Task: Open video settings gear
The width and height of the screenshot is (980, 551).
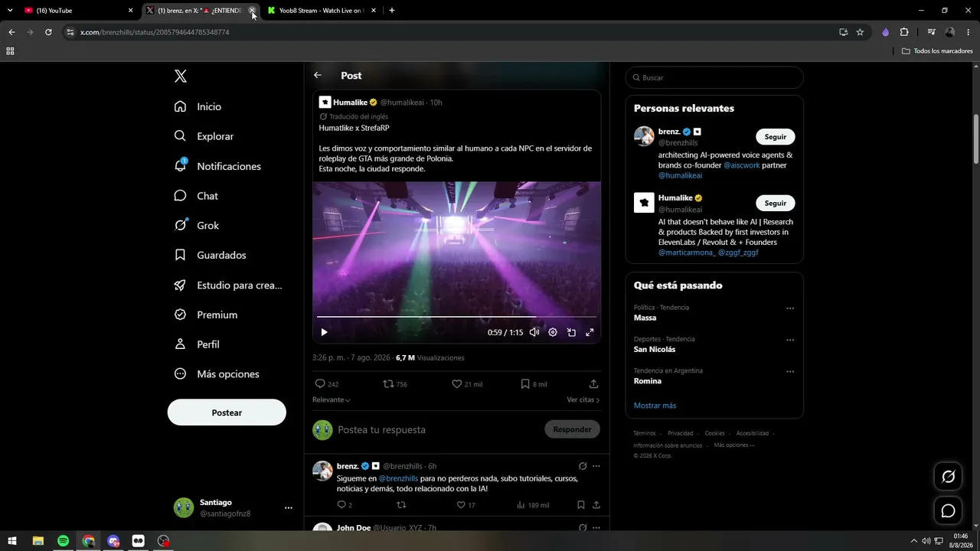Action: (553, 332)
